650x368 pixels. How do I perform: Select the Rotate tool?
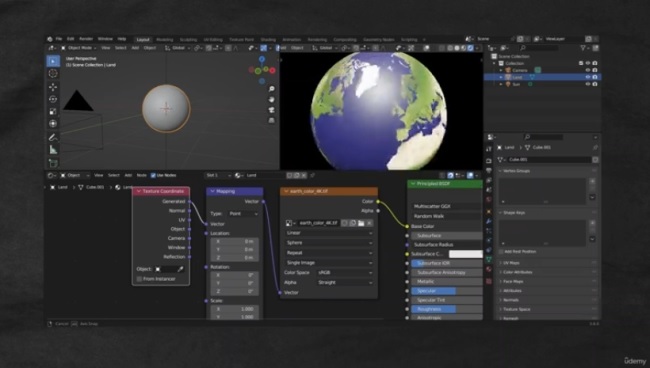pyautogui.click(x=53, y=99)
